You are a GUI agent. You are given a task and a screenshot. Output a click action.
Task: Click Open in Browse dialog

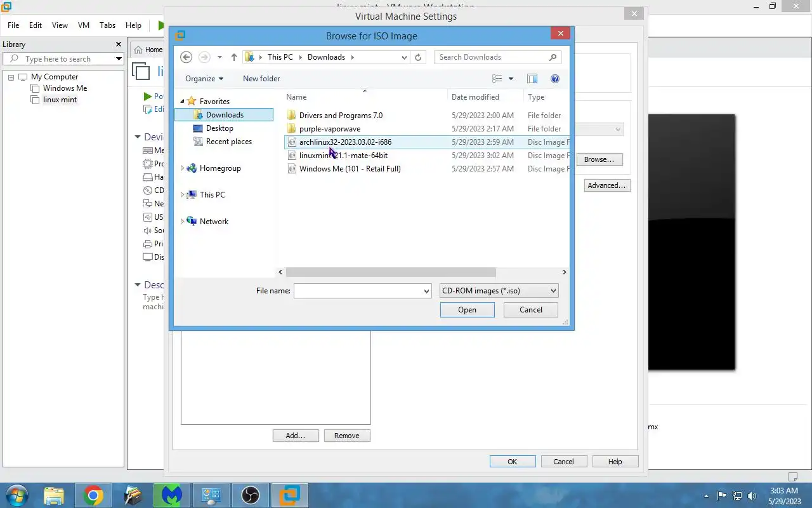tap(467, 310)
